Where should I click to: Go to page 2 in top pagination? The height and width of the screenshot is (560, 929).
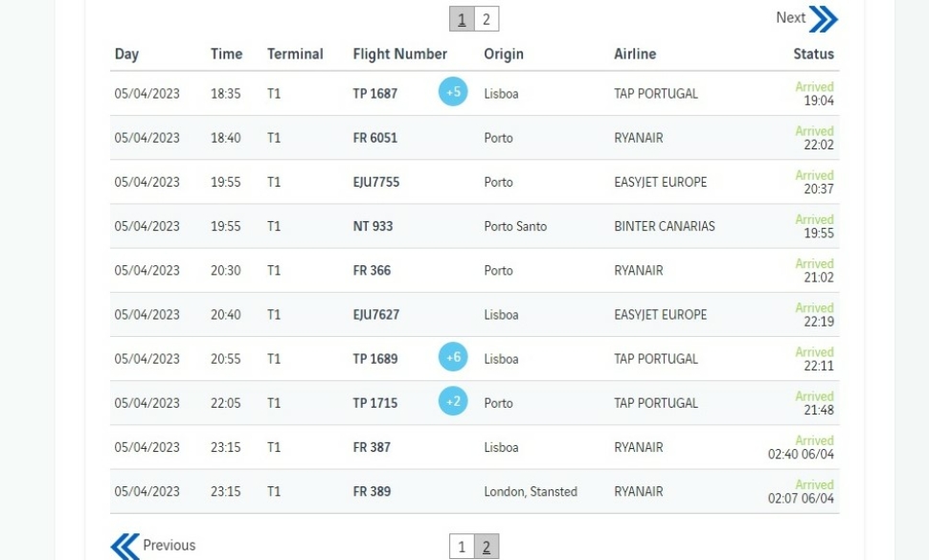click(487, 19)
